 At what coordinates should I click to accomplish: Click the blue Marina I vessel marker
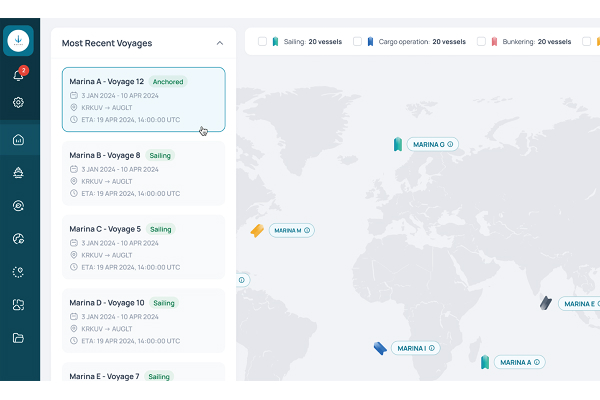point(380,348)
